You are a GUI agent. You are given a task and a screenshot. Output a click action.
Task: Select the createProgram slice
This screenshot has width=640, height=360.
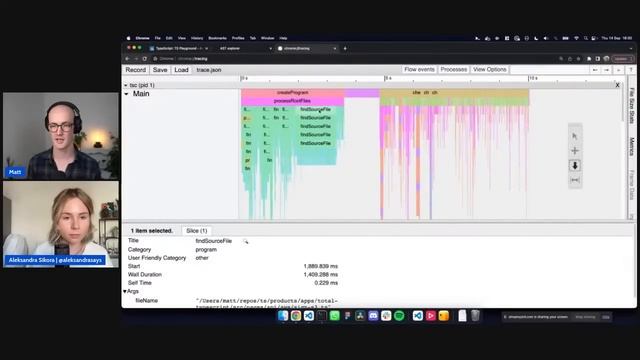tap(293, 93)
